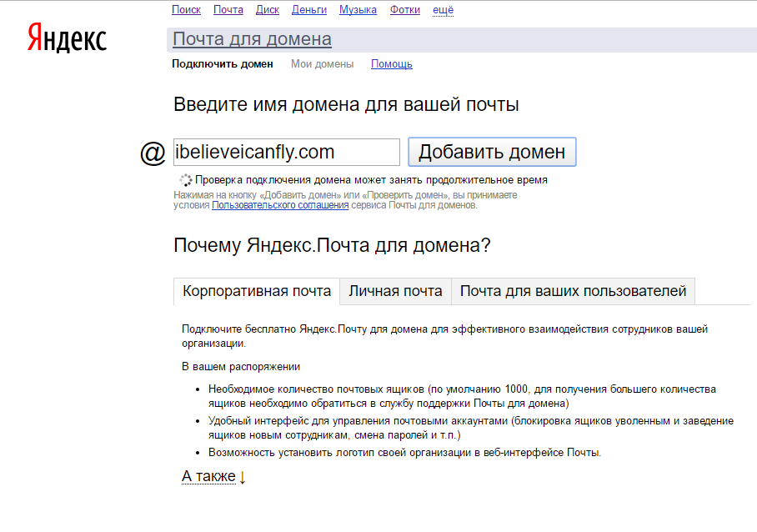The image size is (757, 532).
Task: Click the bullet starting Удобный интерфейс для управления
Action: 471,428
